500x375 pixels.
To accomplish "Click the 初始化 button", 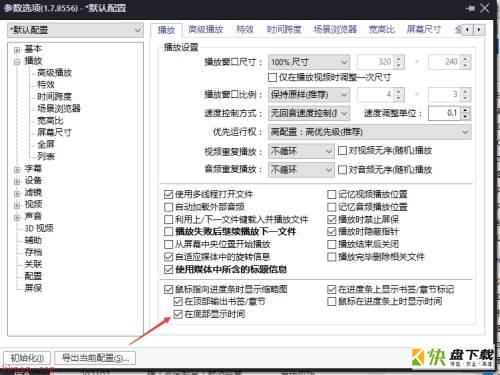I will tap(27, 358).
